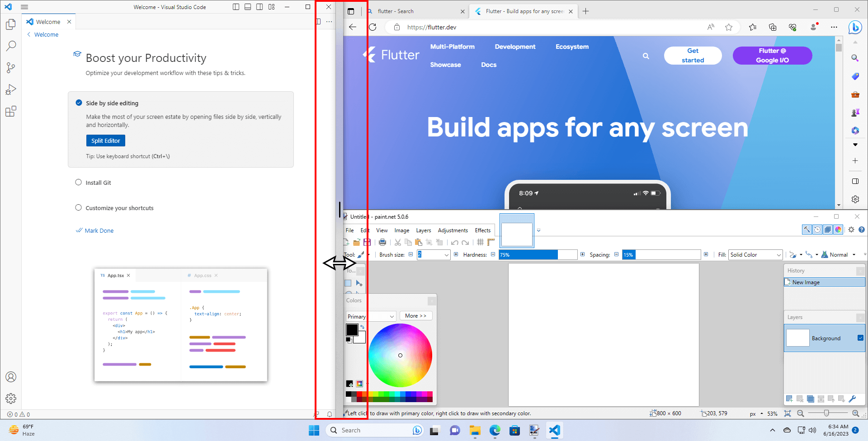Click the Split Editor button
The height and width of the screenshot is (441, 868).
[x=105, y=141]
